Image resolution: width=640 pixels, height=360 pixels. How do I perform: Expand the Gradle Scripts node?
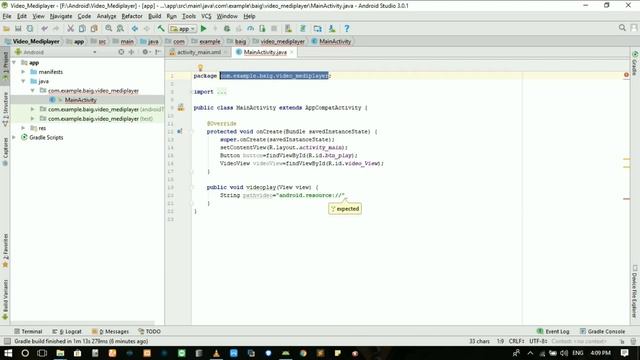tap(14, 138)
